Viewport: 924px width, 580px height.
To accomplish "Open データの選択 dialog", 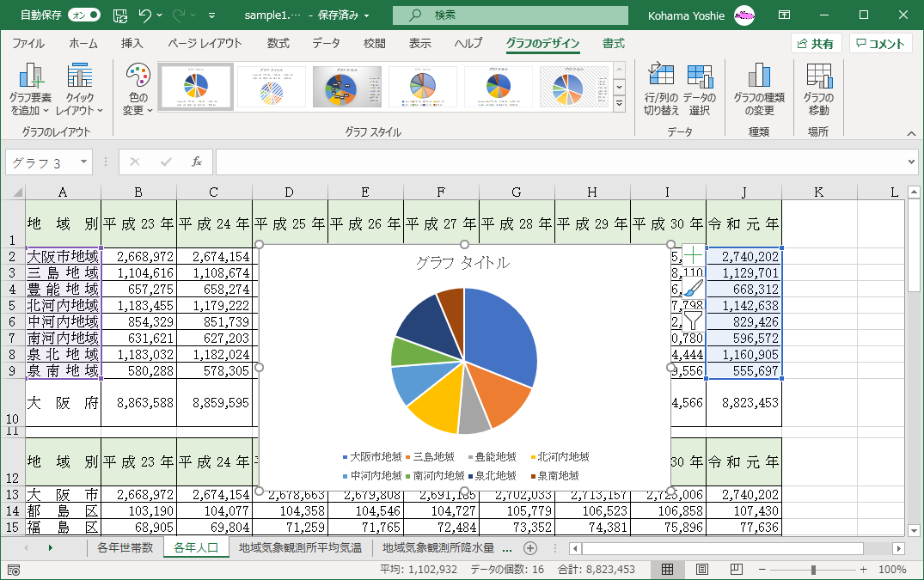I will pyautogui.click(x=700, y=89).
